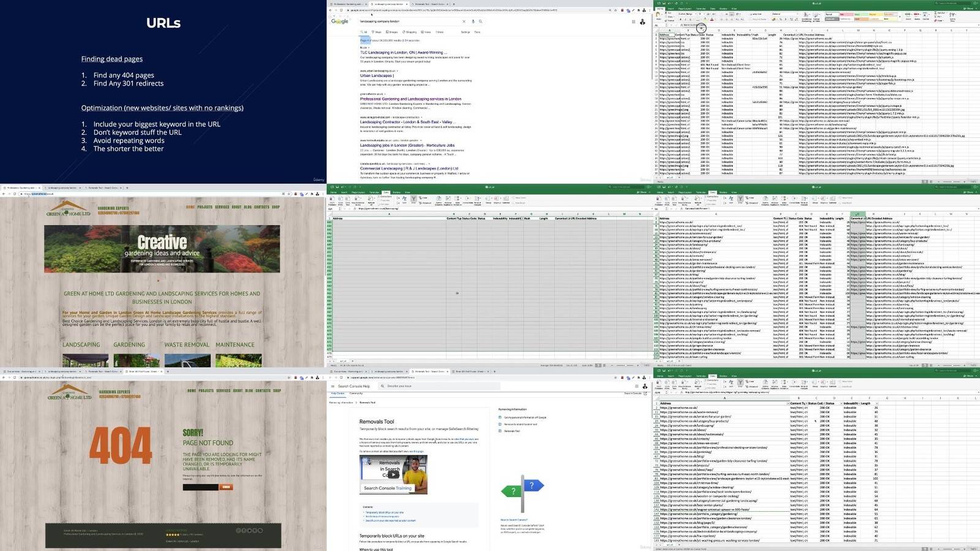Expand the arrow beside TLC Landscaping result URL
Screen dimensions: 980x551
click(368, 48)
